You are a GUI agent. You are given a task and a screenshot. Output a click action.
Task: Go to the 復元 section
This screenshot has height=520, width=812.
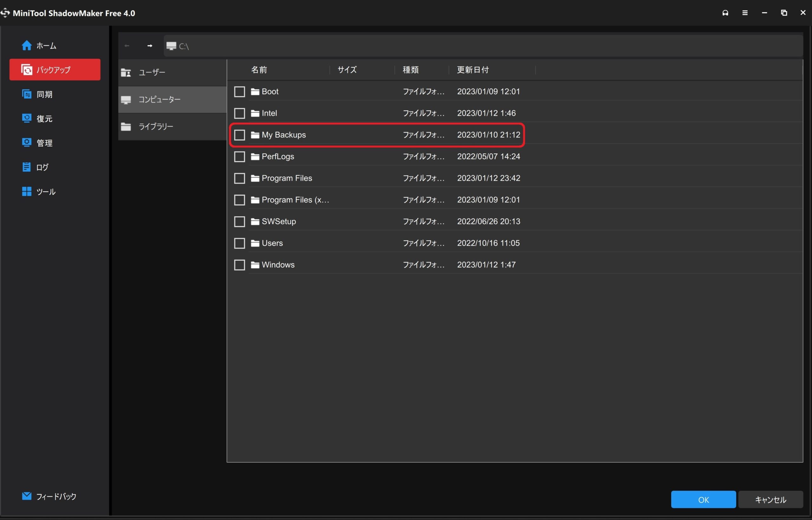click(37, 118)
